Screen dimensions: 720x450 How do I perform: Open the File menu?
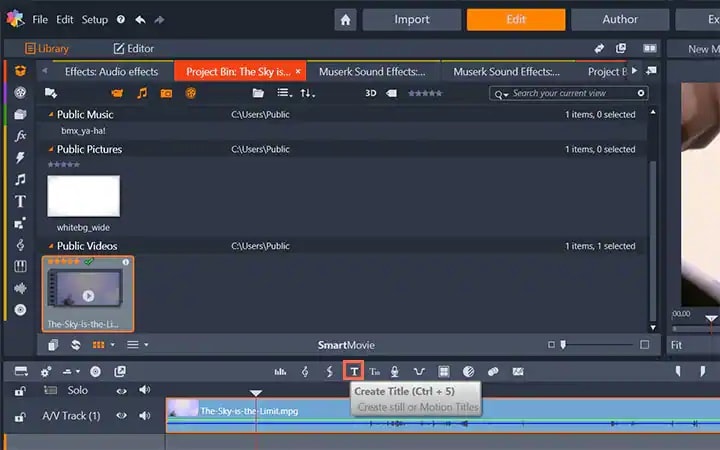[40, 19]
